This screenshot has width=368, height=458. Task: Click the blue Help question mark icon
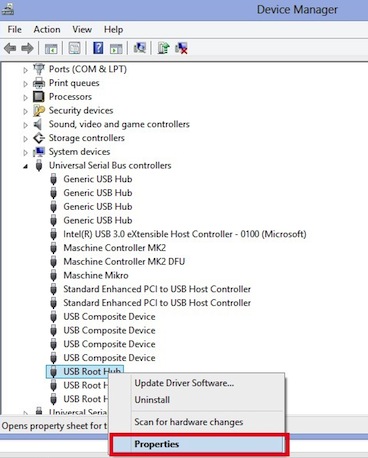click(98, 49)
